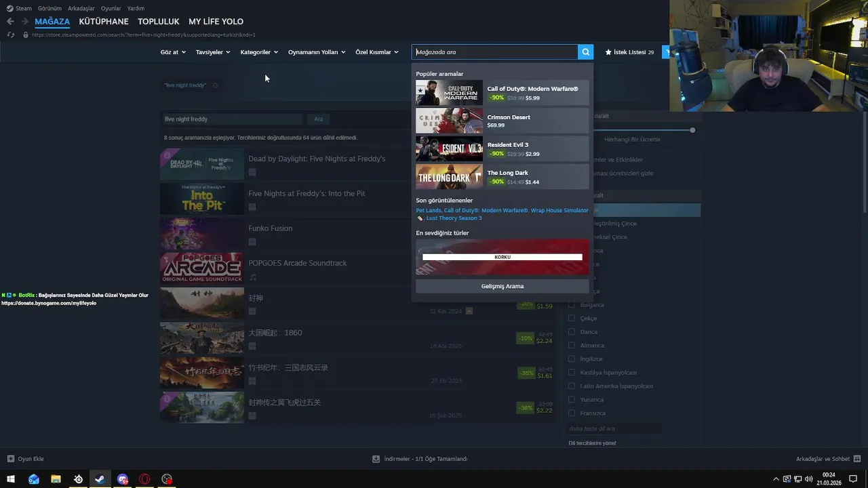
Task: Tick the Çekçe language checkbox
Action: 572,319
